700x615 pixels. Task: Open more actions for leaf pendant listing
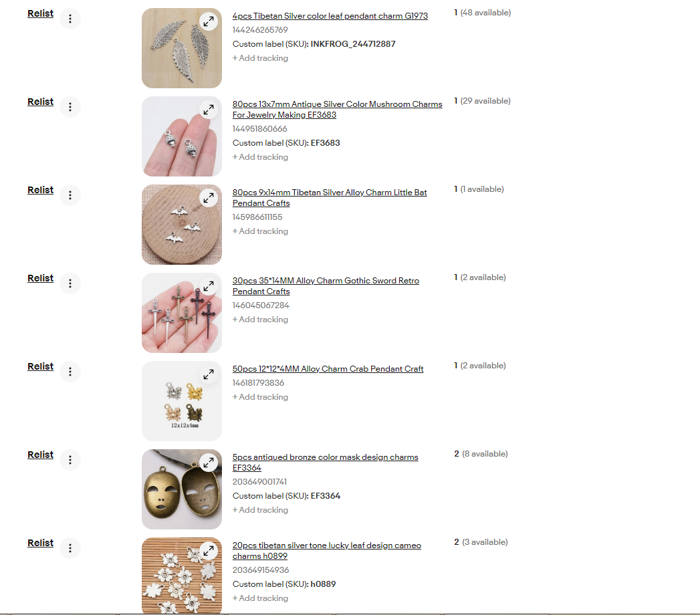(70, 19)
